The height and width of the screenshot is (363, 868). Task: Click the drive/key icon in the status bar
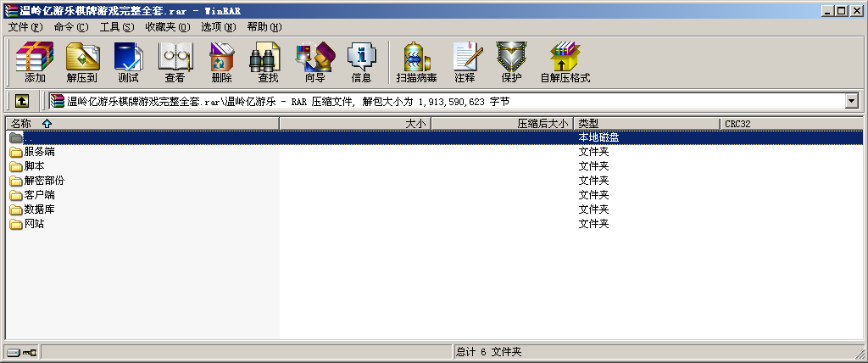click(22, 352)
